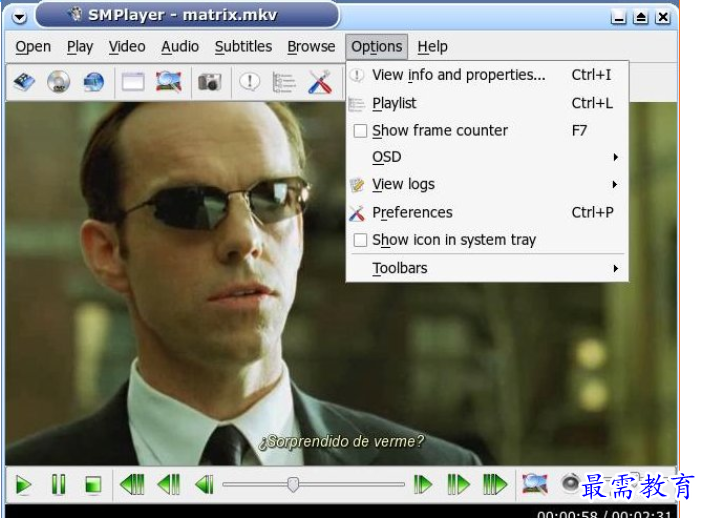Click the fullscreen icon in the top toolbar

click(168, 82)
